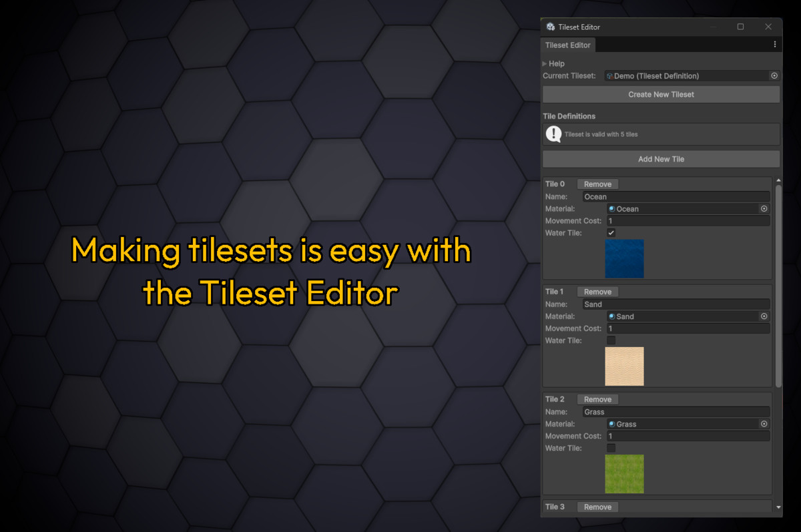Click the warning info icon in Tile Definitions
Viewport: 801px width, 532px height.
[x=553, y=134]
